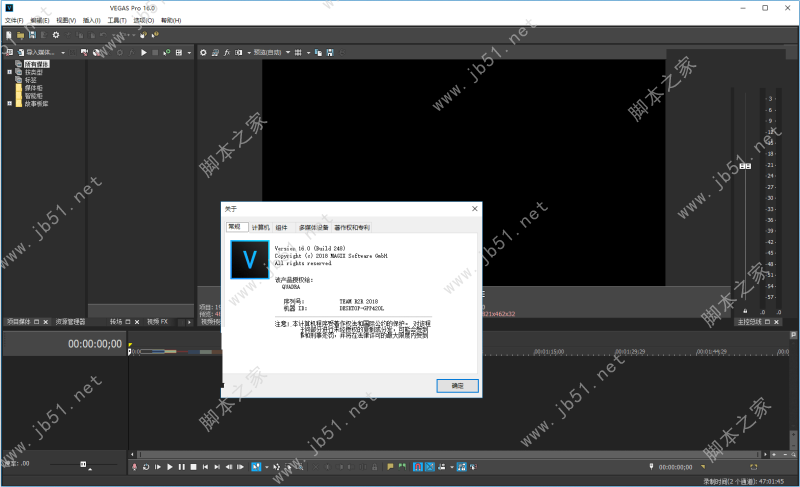800x487 pixels.
Task: Click the video output FX icon in preview
Action: click(227, 53)
